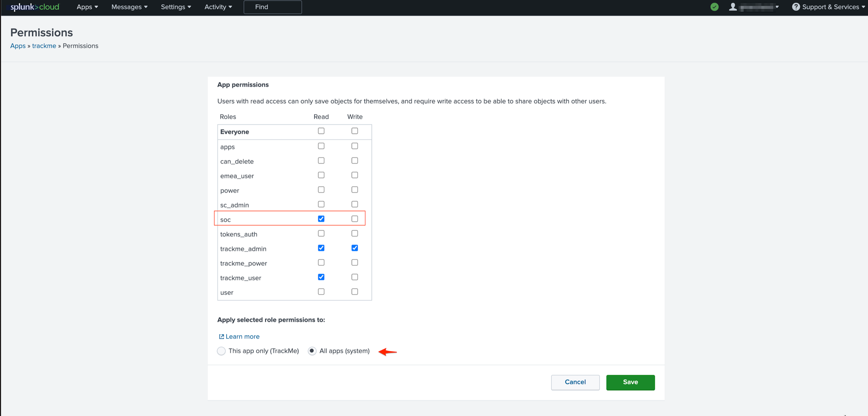The width and height of the screenshot is (868, 416).
Task: Click the Support & Services question mark icon
Action: [x=797, y=7]
